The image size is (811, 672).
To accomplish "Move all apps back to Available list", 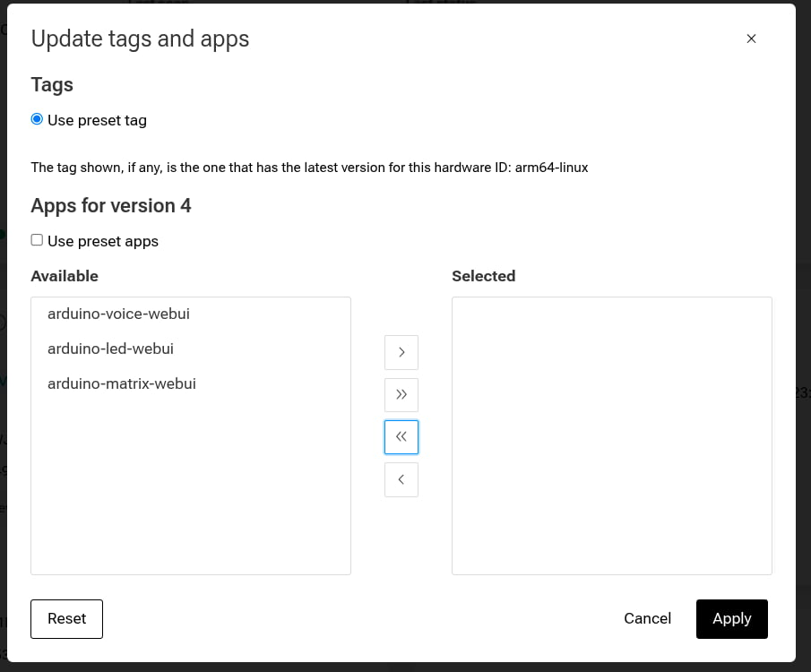I will (401, 437).
